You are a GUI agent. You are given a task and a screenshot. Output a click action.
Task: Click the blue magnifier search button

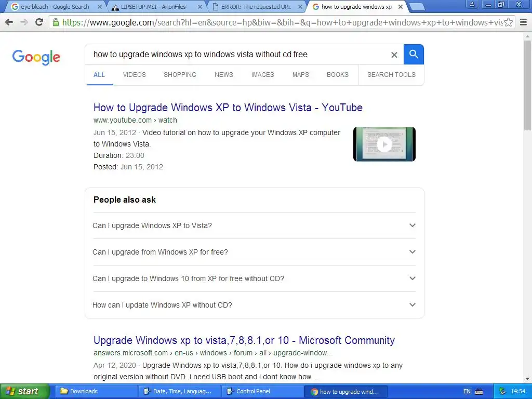[x=414, y=54]
